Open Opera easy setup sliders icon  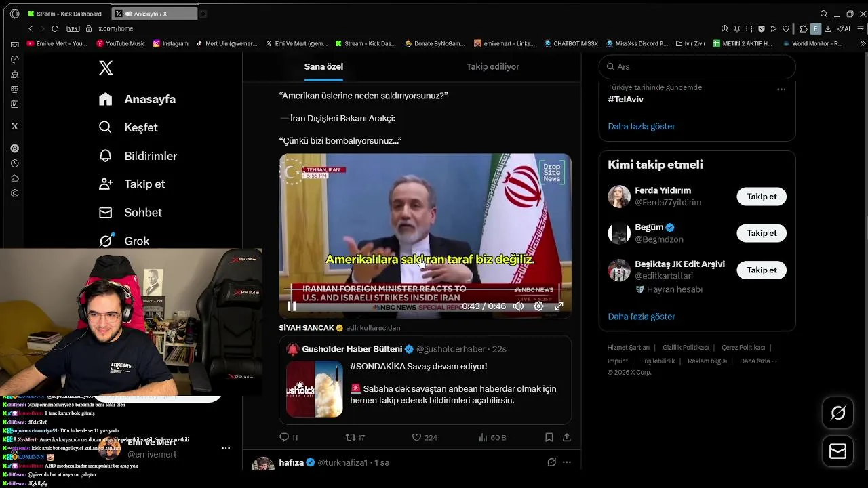(861, 28)
